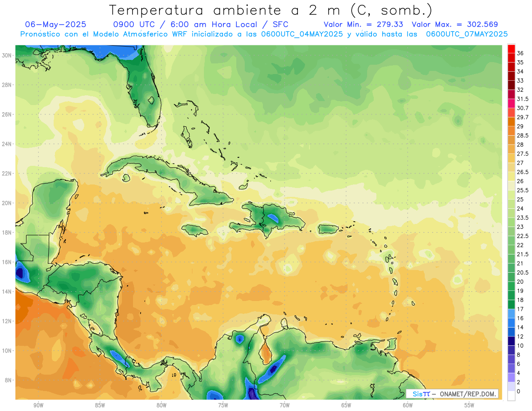Click the legend label '25.5'

point(523,190)
